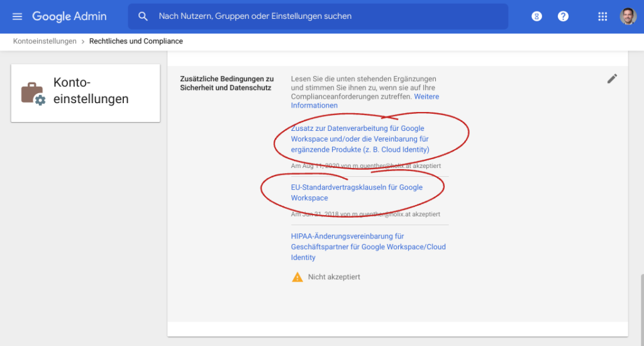Click the breadcrumb chevron separator
The width and height of the screenshot is (644, 346).
82,42
